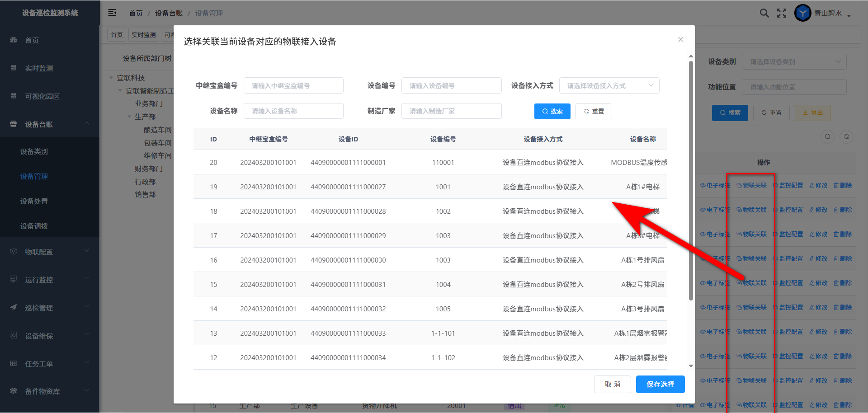Click the 重置 button in dialog
Image resolution: width=868 pixels, height=413 pixels.
(594, 111)
